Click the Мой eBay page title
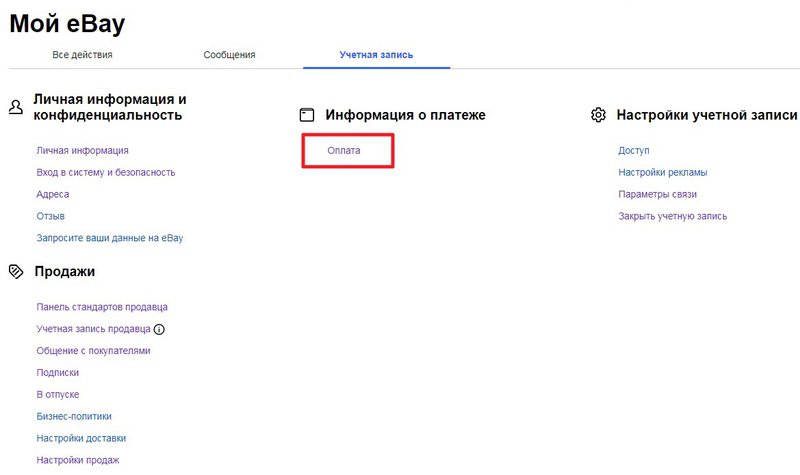This screenshot has width=800, height=475. point(67,23)
